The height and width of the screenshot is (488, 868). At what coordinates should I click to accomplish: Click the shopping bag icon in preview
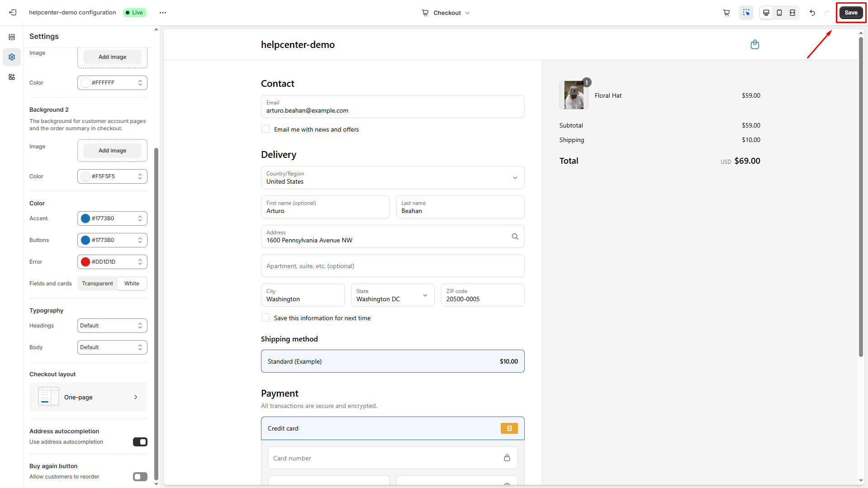click(754, 44)
